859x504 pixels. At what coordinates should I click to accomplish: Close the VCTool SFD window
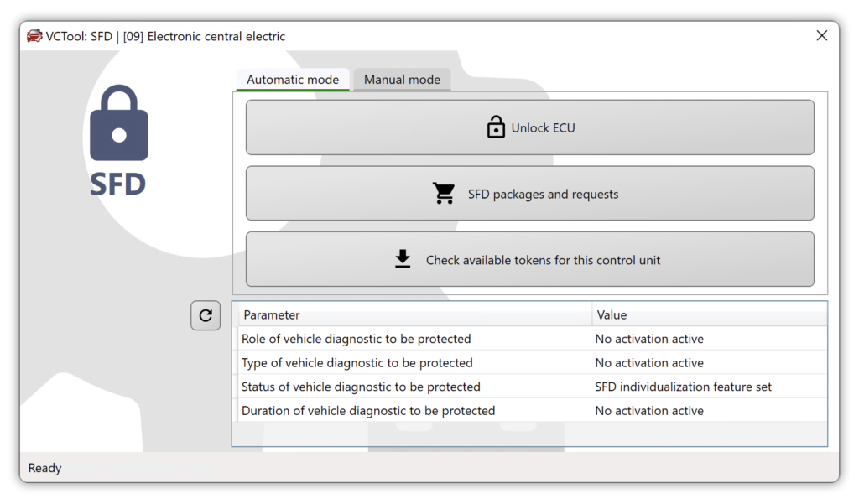pos(821,36)
